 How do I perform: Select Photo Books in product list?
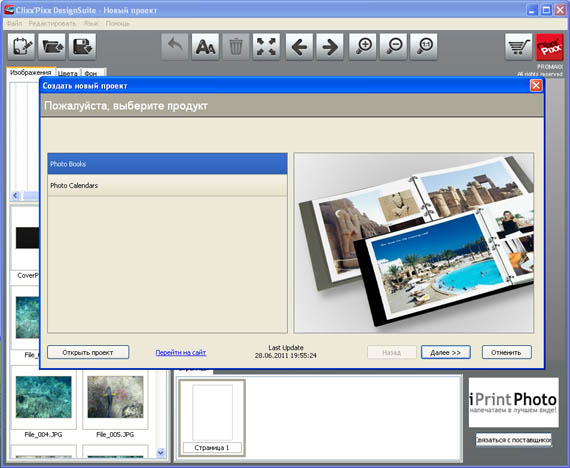click(168, 164)
